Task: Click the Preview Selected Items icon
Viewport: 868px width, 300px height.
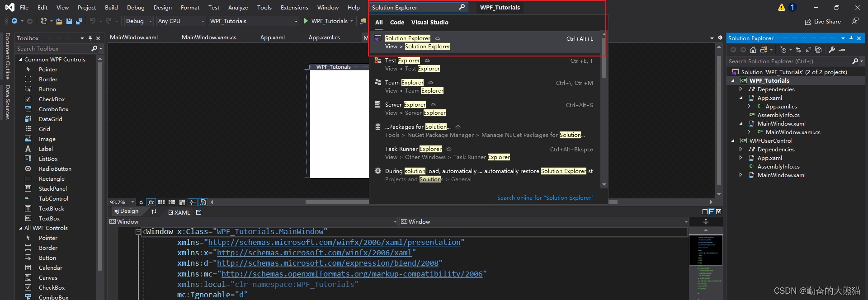Action: 842,50
